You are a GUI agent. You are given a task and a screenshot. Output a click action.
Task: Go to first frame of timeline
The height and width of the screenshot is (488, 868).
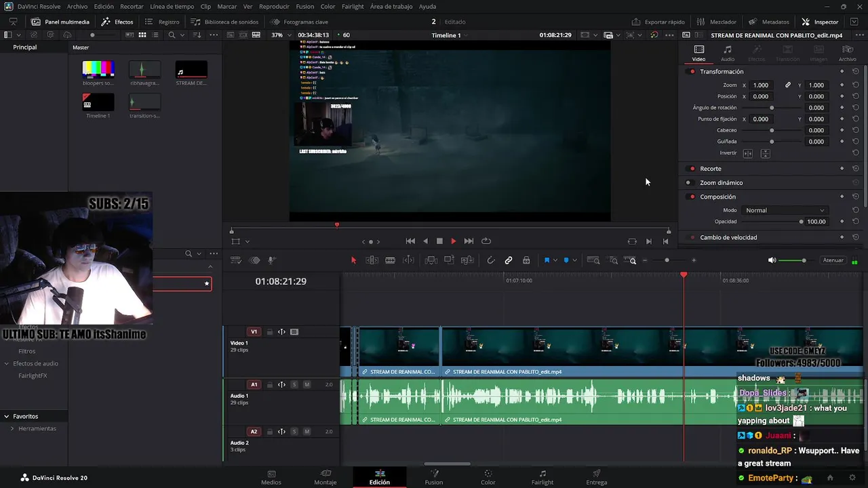pyautogui.click(x=410, y=241)
